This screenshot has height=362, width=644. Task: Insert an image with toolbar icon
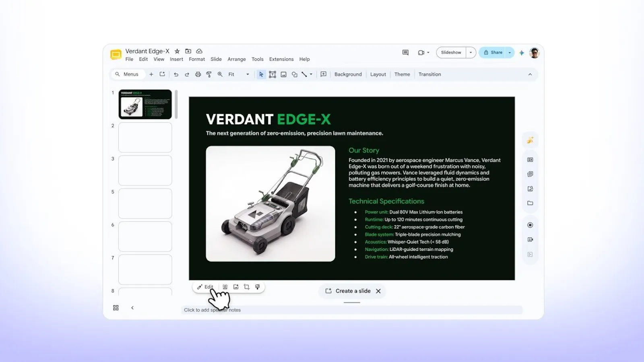pyautogui.click(x=284, y=74)
